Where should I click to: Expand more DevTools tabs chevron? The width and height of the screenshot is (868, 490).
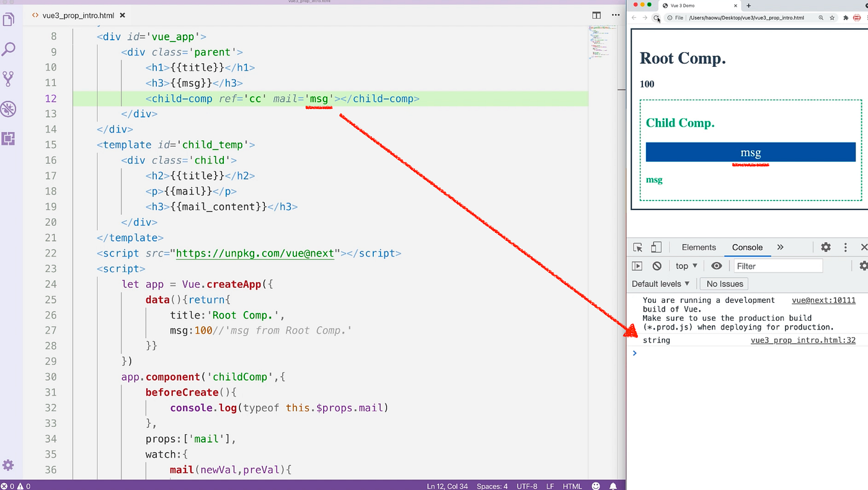(780, 247)
